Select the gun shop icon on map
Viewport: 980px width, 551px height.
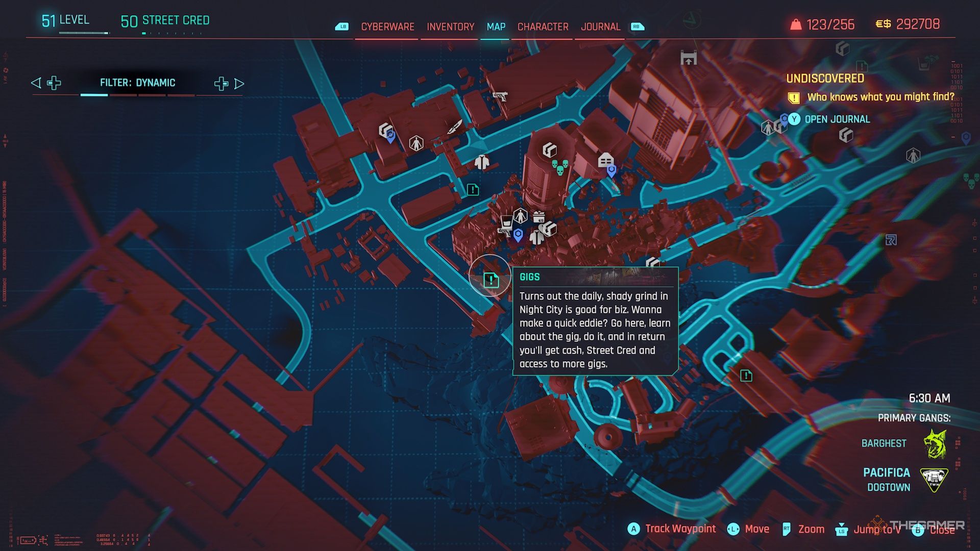point(500,95)
